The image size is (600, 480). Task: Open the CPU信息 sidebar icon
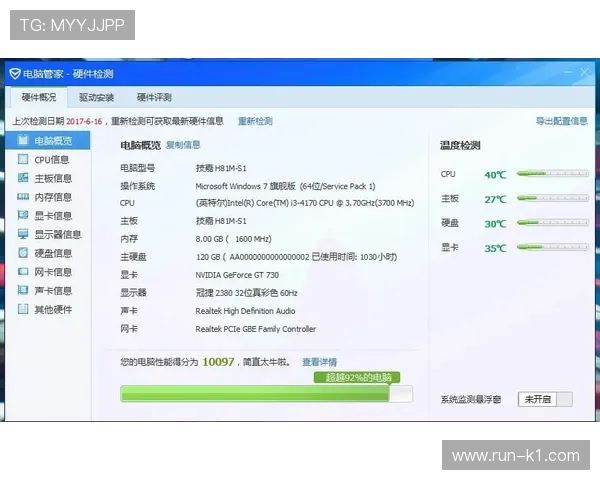click(23, 159)
